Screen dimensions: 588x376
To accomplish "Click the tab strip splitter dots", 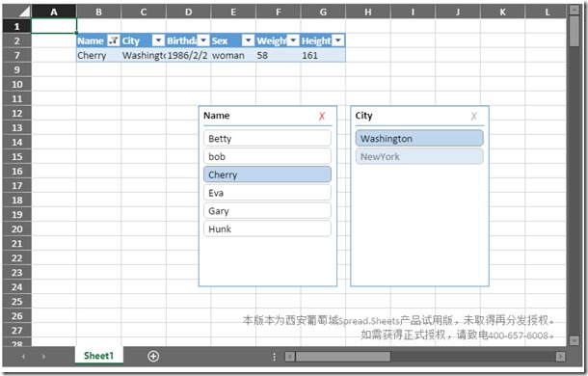I will tap(274, 357).
